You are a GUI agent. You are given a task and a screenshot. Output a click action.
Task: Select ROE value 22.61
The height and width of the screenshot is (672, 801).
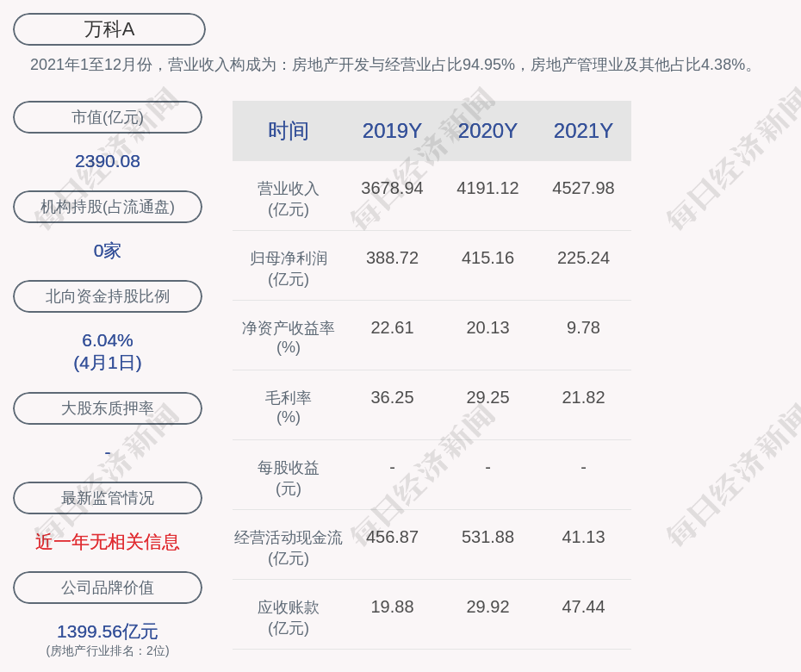click(x=393, y=327)
